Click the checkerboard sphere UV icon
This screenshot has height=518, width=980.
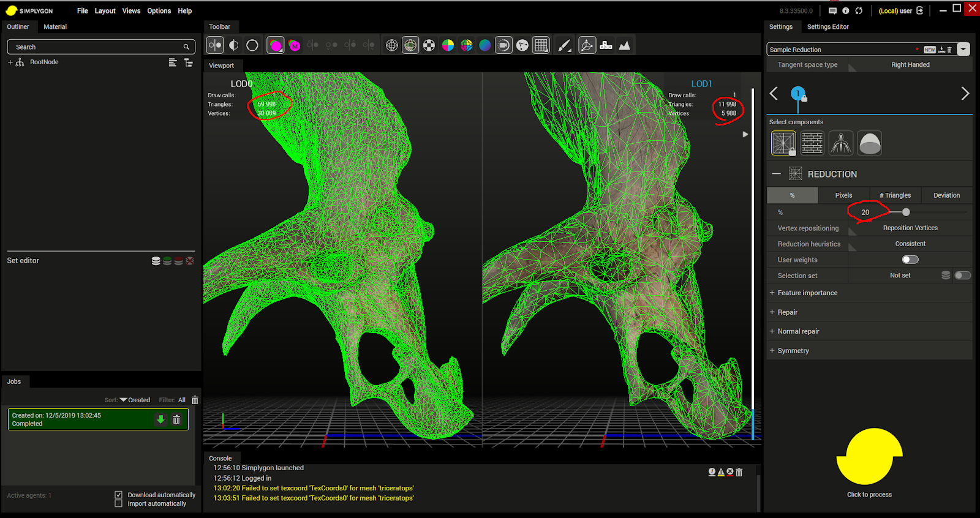pos(429,45)
